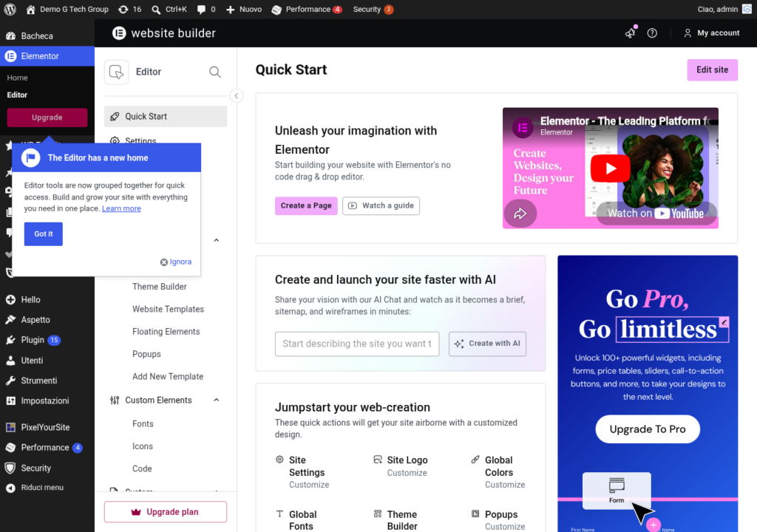
Task: Open Theme Builder quick action card
Action: (x=396, y=520)
